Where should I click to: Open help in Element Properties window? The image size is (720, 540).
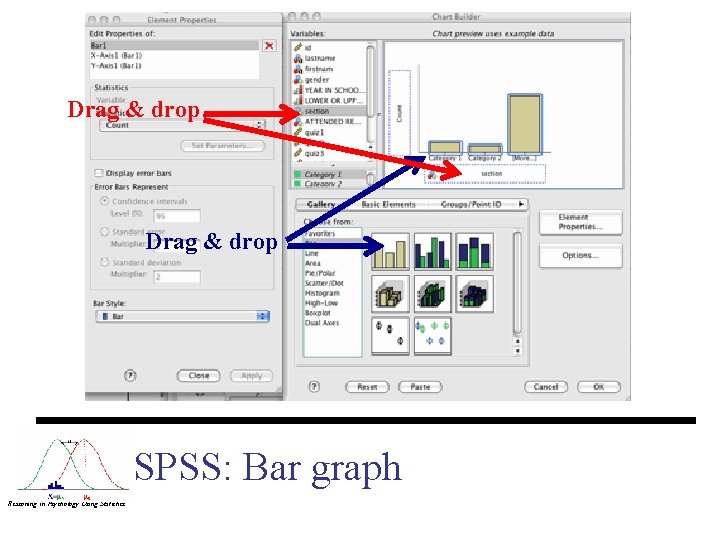tap(130, 376)
